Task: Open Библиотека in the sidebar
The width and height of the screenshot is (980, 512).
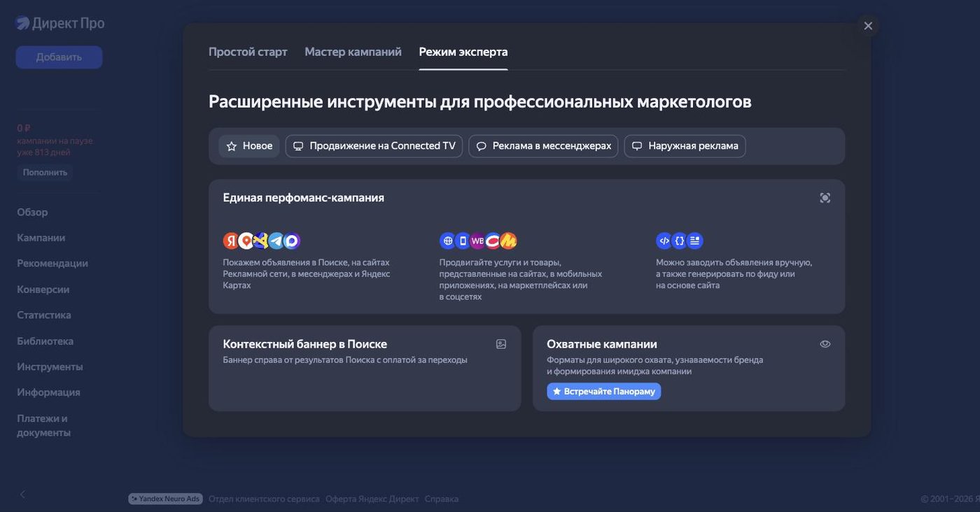Action: [x=45, y=341]
